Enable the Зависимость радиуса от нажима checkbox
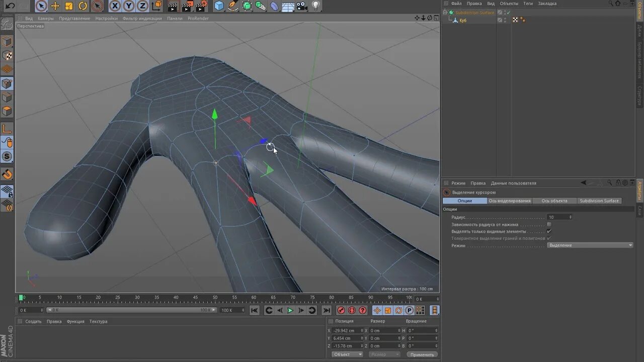 [x=549, y=224]
